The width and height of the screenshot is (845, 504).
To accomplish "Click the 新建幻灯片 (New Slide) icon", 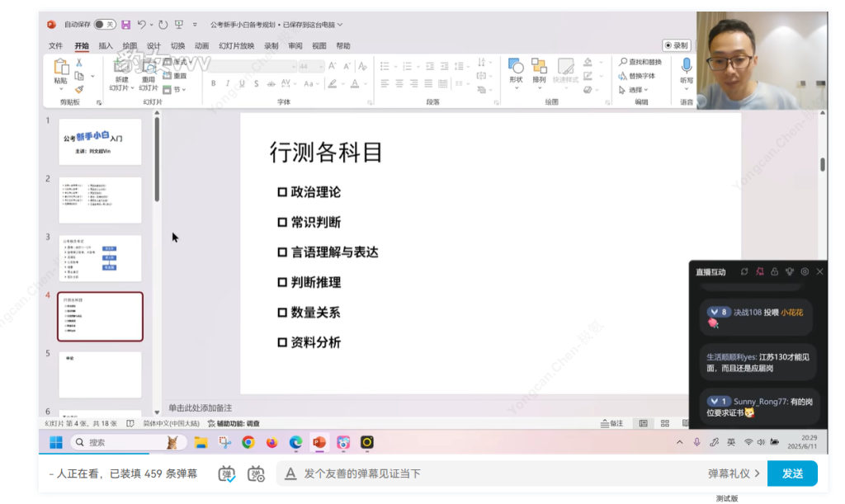I will pyautogui.click(x=120, y=67).
